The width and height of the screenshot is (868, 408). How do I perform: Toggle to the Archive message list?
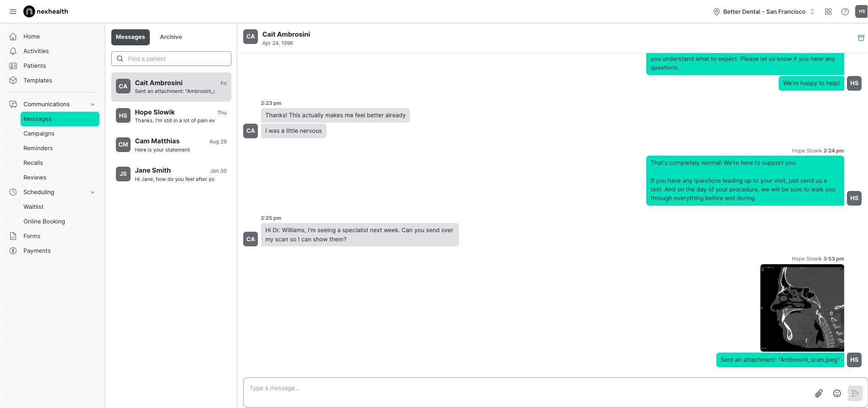171,37
